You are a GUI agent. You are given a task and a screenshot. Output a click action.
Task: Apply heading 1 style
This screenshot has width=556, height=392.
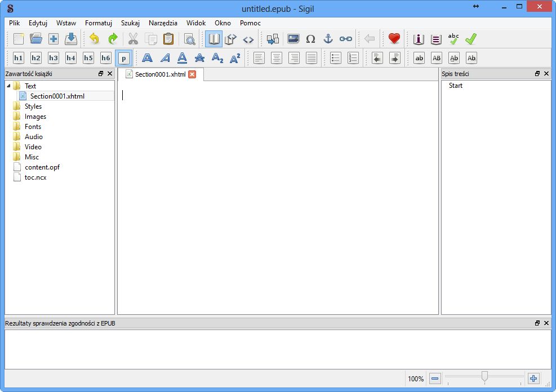pyautogui.click(x=19, y=58)
